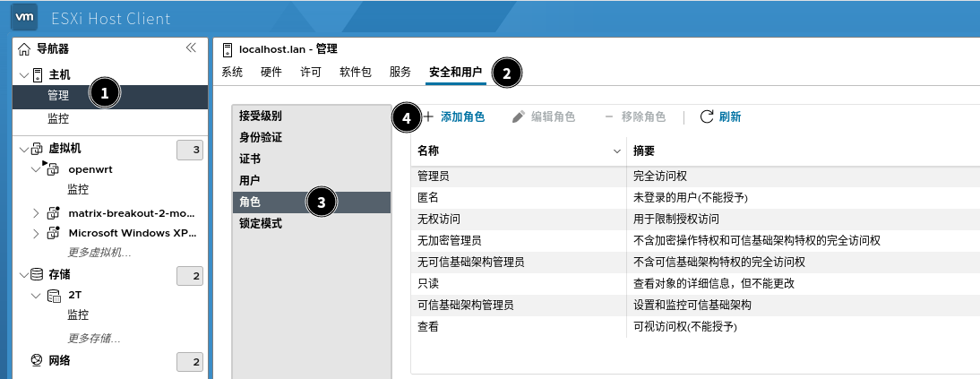
Task: Select the 匿名 role row
Action: [695, 198]
